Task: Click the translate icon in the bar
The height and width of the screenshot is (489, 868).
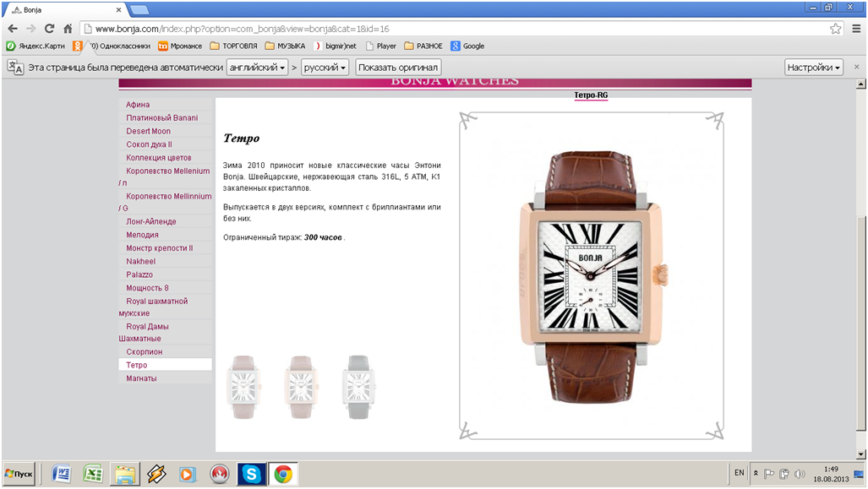Action: tap(15, 68)
